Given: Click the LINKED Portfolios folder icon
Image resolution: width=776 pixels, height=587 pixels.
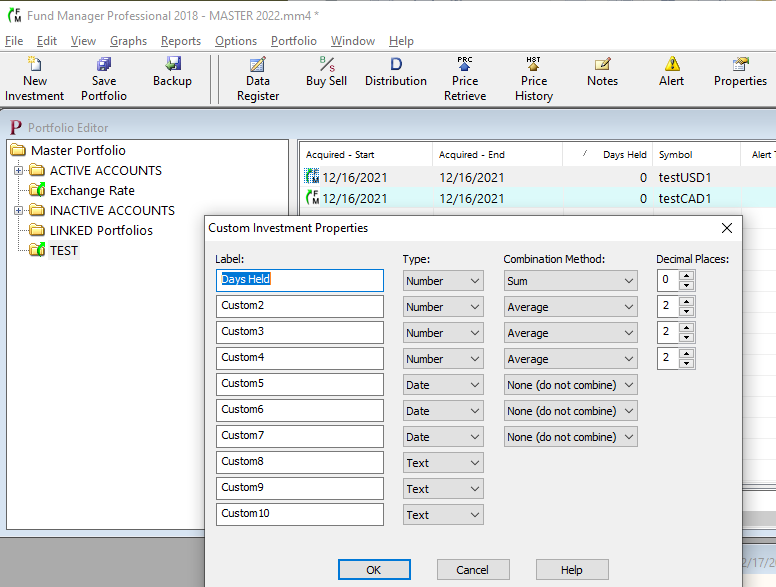Looking at the screenshot, I should (x=37, y=230).
